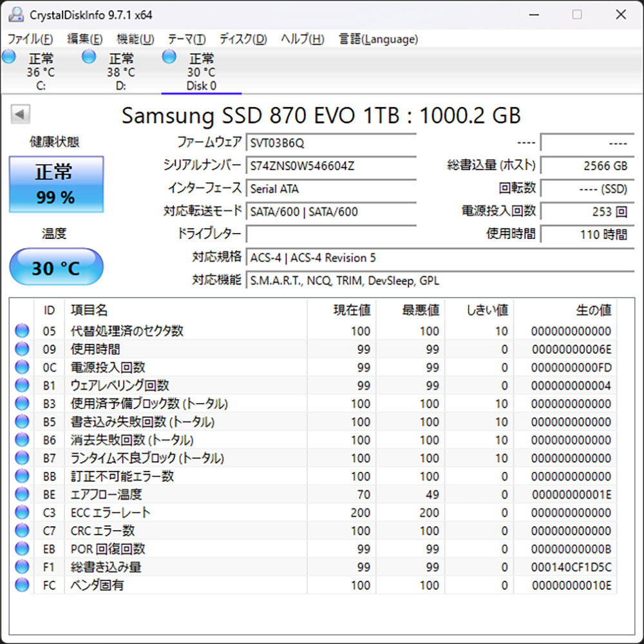Click the blue temperature gauge showing 30 °C
Screen dimensions: 644x644
[x=56, y=267]
